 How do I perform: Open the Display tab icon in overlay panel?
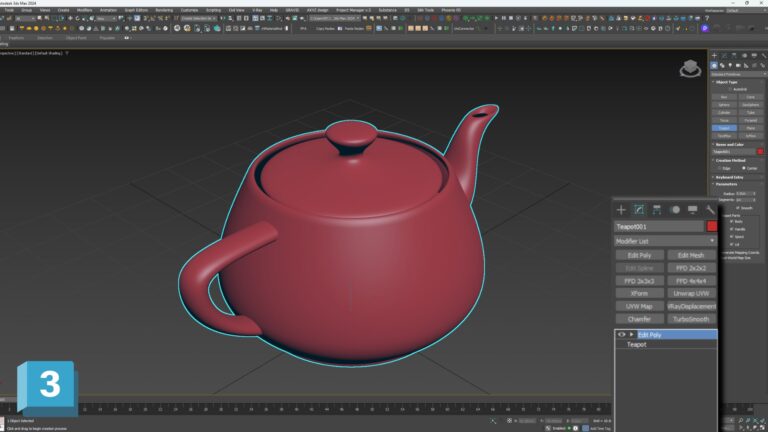coord(693,210)
